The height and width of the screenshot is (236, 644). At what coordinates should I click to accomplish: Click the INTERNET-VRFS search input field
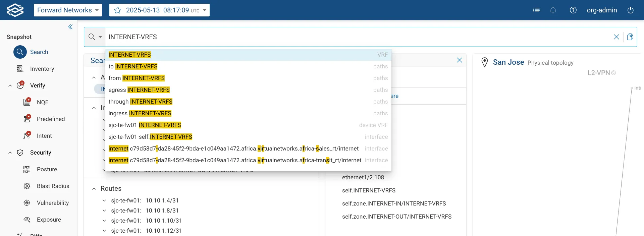(357, 37)
